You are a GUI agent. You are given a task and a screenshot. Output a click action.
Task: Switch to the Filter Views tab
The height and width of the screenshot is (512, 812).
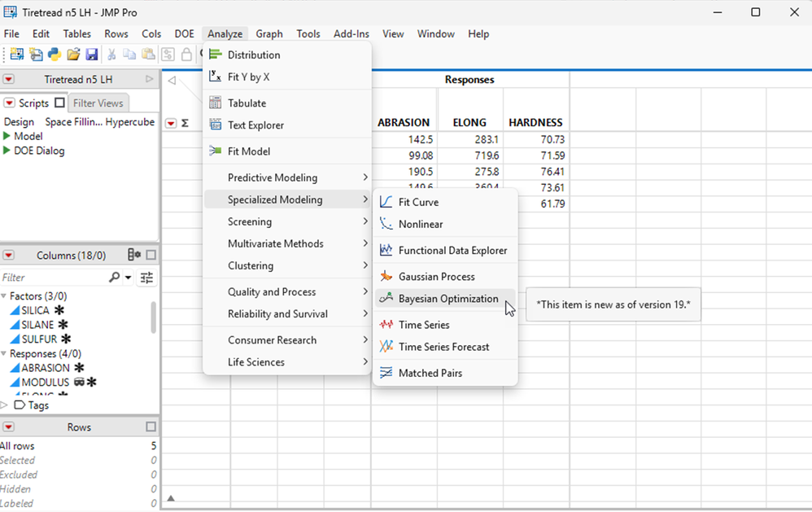click(98, 103)
